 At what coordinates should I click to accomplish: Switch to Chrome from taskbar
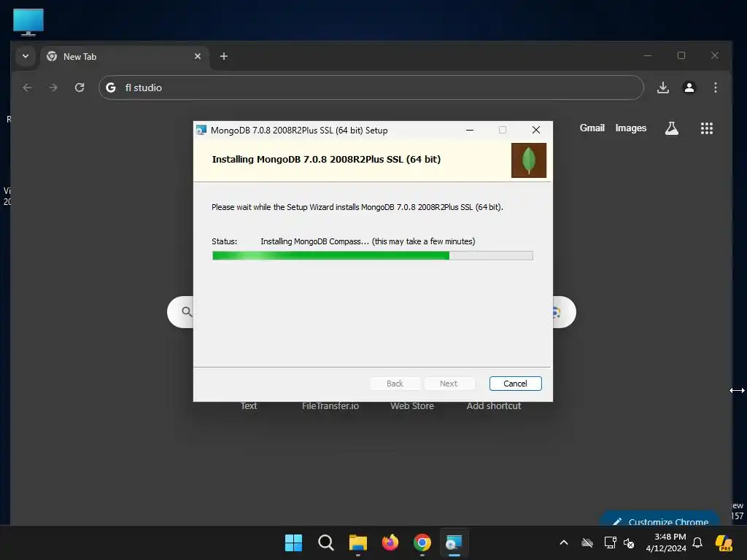[x=422, y=542]
